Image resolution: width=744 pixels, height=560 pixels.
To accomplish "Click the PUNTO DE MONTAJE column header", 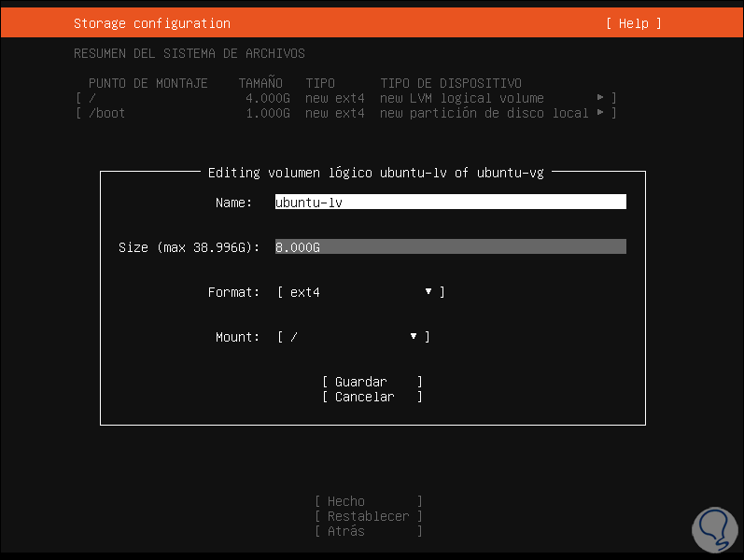I will pyautogui.click(x=148, y=83).
